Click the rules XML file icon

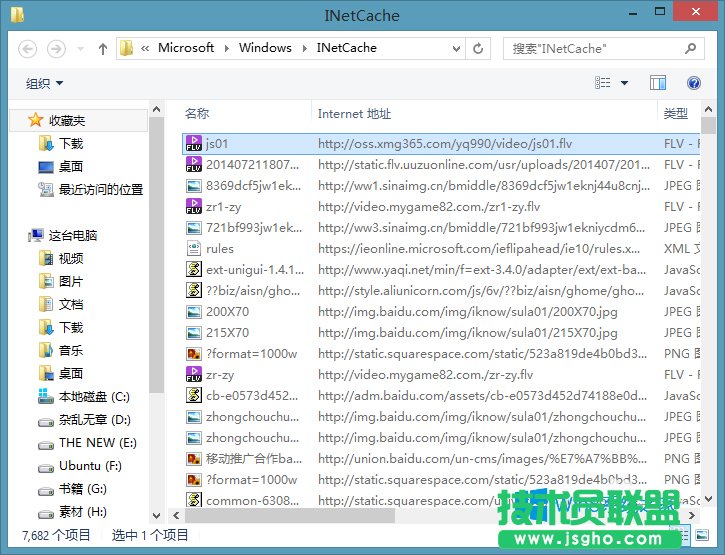click(194, 248)
